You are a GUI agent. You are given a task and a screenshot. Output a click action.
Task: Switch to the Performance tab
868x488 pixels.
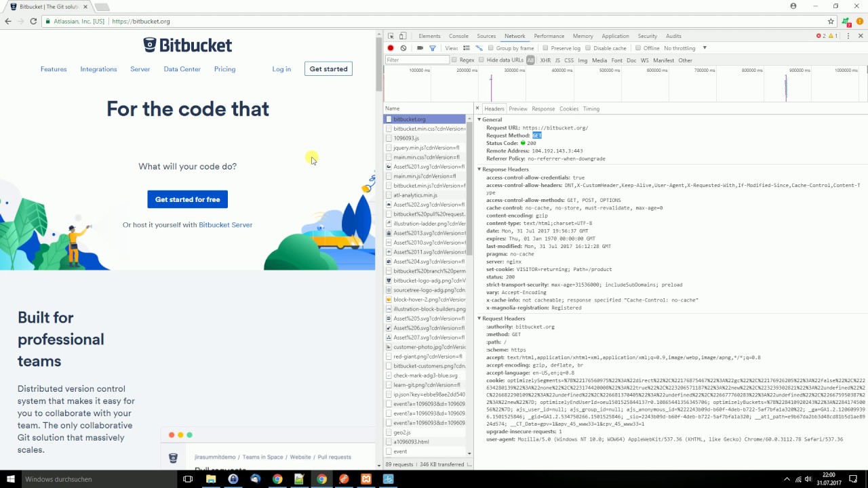point(549,36)
